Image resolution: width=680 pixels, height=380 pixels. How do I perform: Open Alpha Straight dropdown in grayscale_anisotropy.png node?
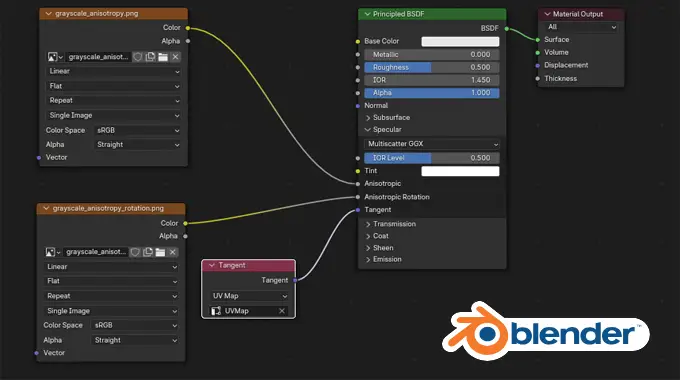tap(137, 144)
